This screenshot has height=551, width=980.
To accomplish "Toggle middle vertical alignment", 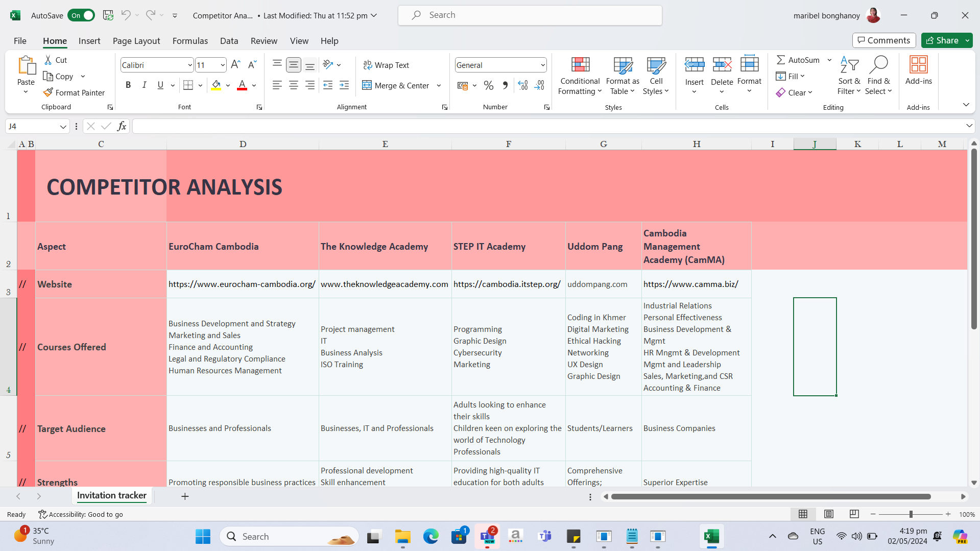I will pos(294,65).
